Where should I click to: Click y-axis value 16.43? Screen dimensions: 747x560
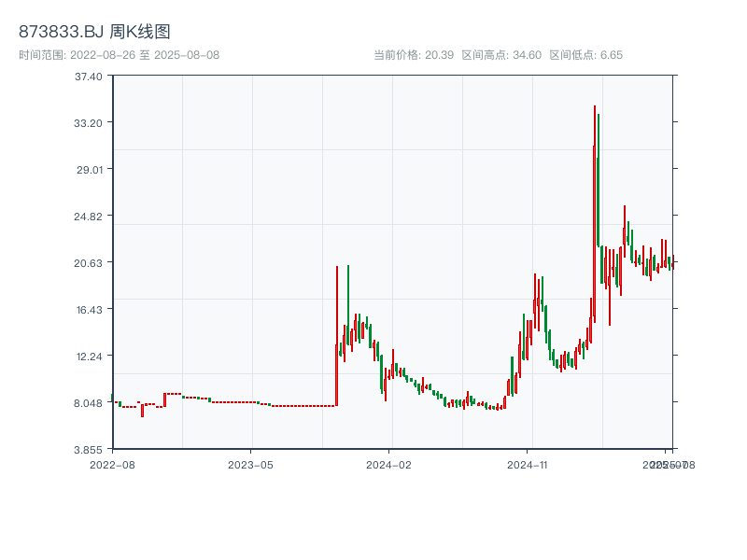coord(90,310)
